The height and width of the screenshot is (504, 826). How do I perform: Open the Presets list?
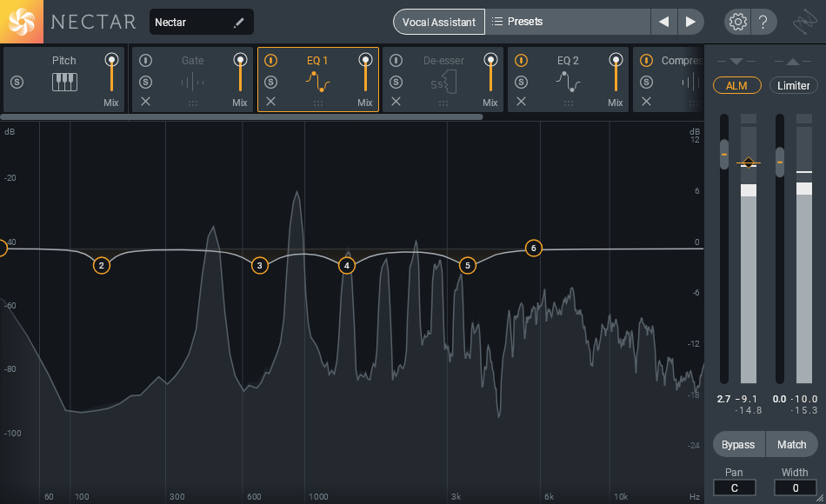coord(568,22)
